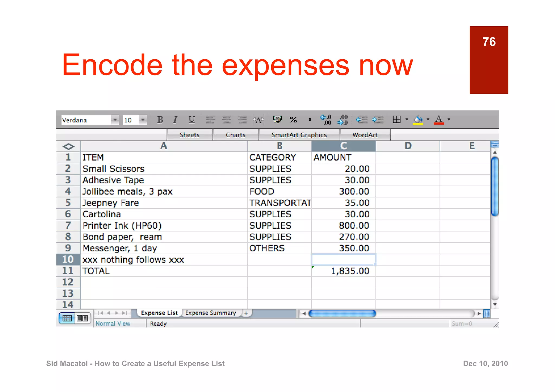Open the fill color dropdown arrow
This screenshot has height=392, width=555.
pyautogui.click(x=428, y=119)
